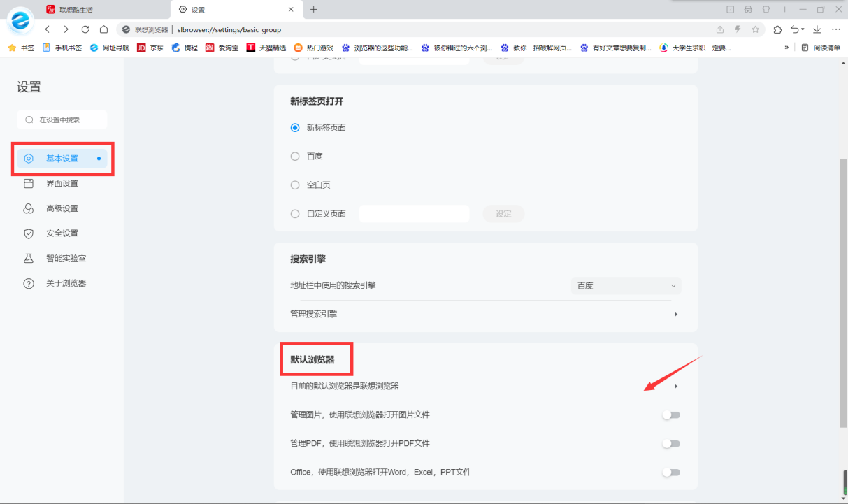Open the 京东 bookmark

150,48
